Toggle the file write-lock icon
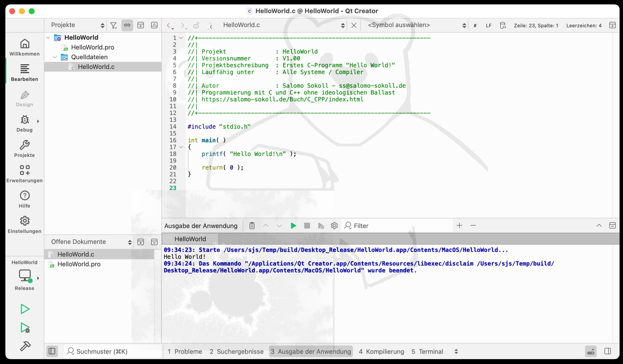623x364 pixels. [x=196, y=25]
